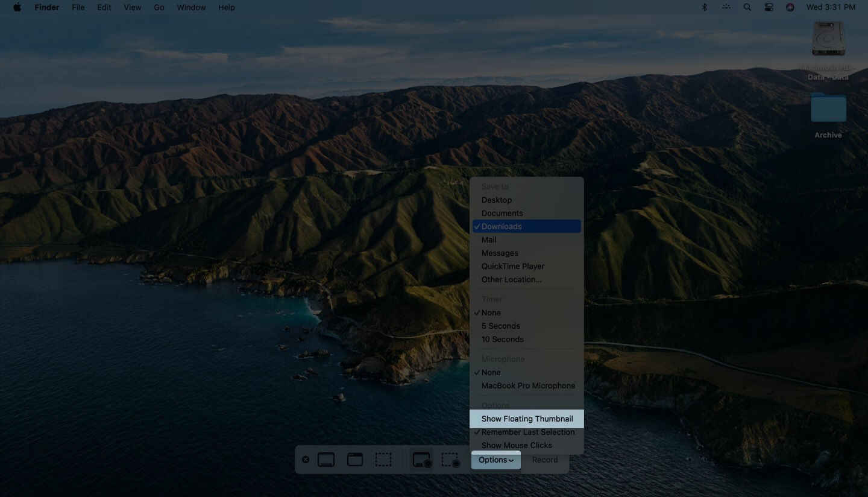Choose MacBook Pro Microphone for audio

coord(528,385)
